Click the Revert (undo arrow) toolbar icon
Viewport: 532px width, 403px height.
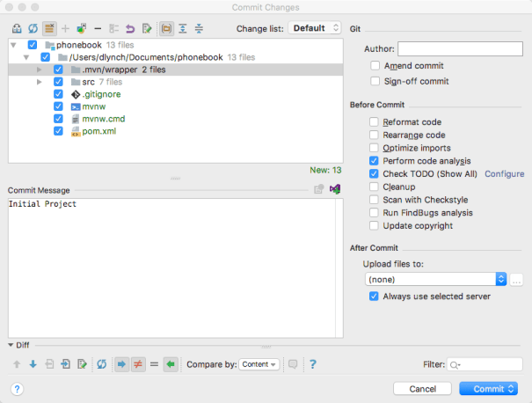click(x=129, y=28)
